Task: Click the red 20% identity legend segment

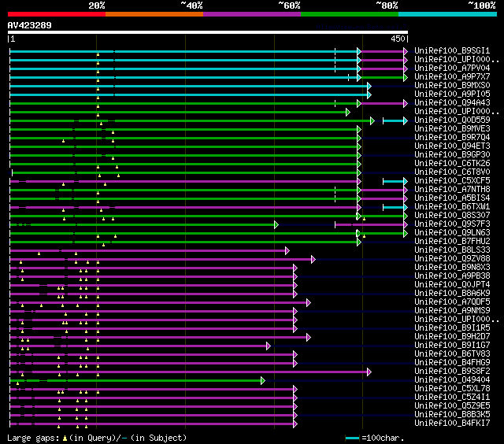Action: [57, 14]
